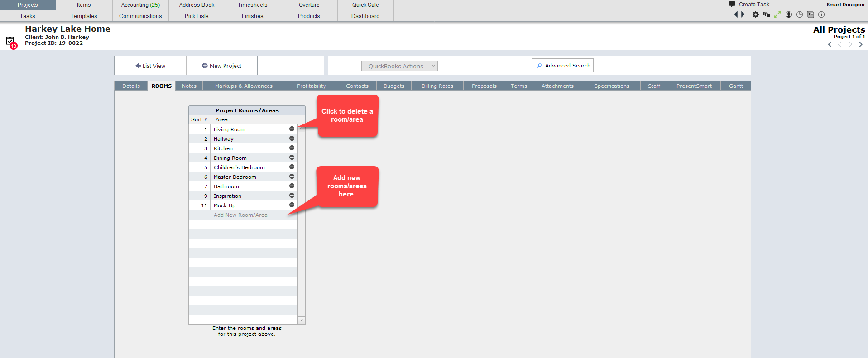
Task: Remove the Bathroom room
Action: point(292,186)
